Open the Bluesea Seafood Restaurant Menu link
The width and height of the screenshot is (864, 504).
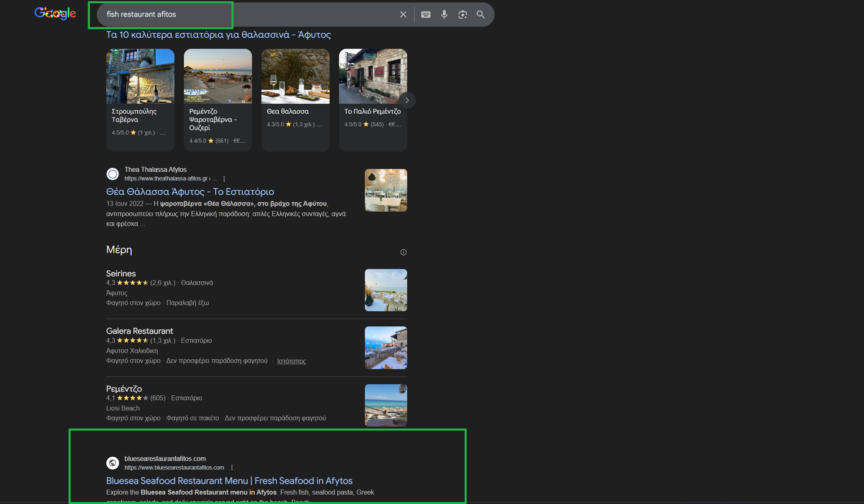229,480
